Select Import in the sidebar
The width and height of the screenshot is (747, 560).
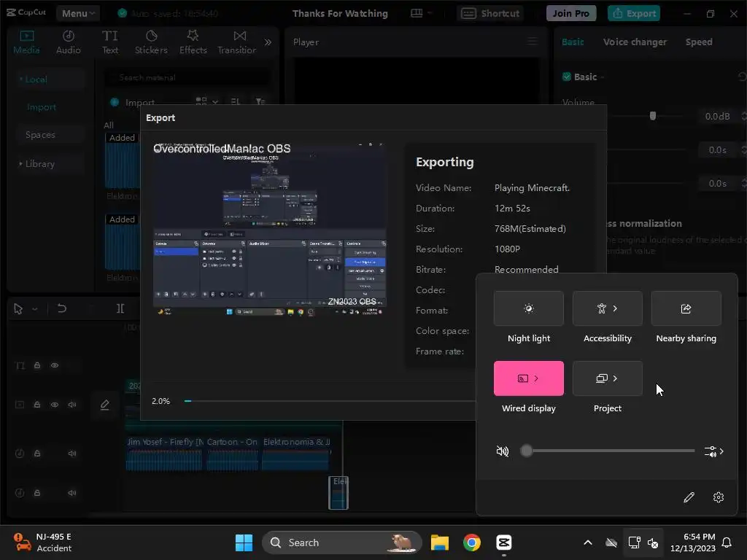click(x=42, y=107)
